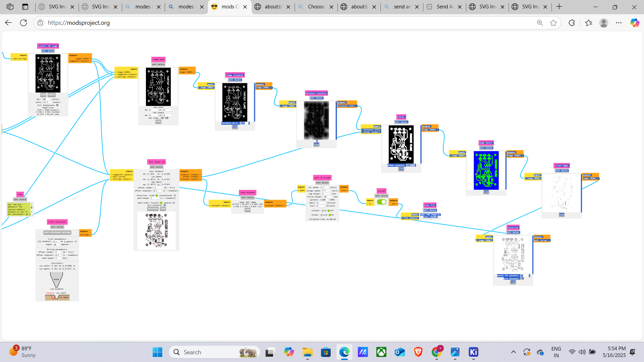The height and width of the screenshot is (362, 644).
Task: Click the cut speed input field
Action: [325, 187]
